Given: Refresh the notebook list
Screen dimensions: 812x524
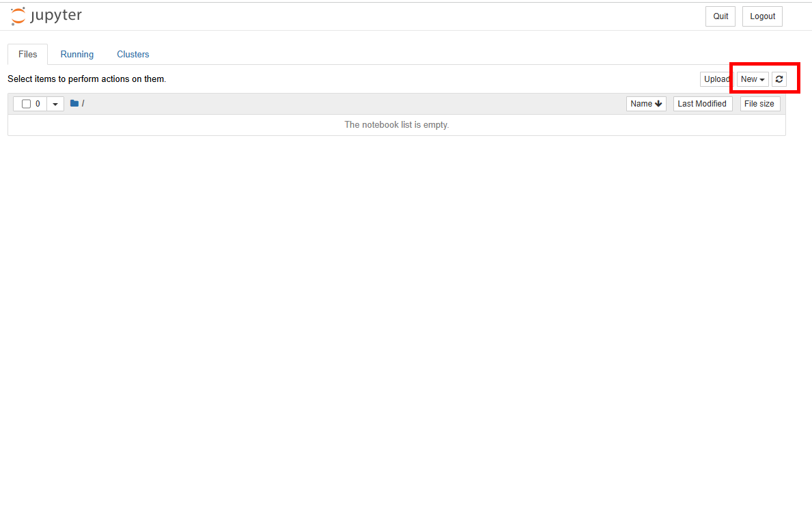Looking at the screenshot, I should (x=779, y=79).
